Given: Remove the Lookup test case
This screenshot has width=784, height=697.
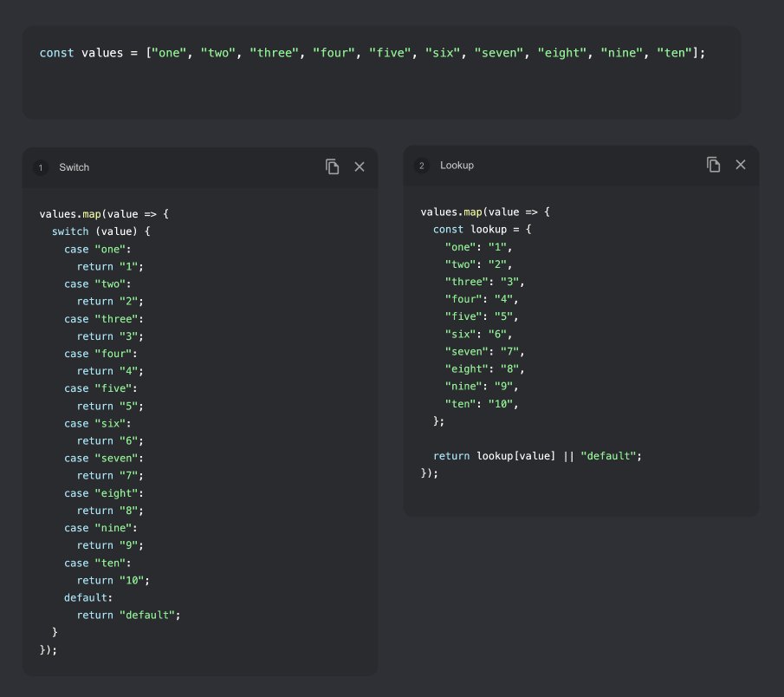Looking at the screenshot, I should (x=741, y=165).
